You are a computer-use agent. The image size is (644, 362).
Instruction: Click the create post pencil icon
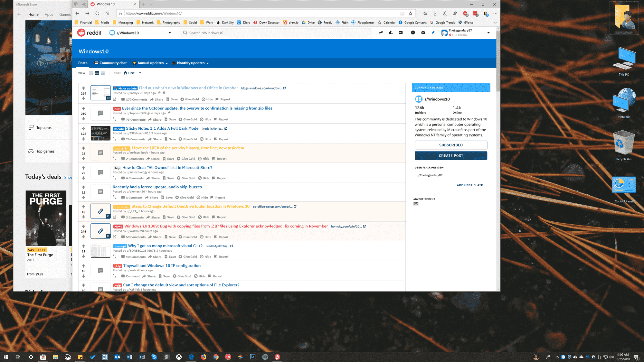(433, 32)
